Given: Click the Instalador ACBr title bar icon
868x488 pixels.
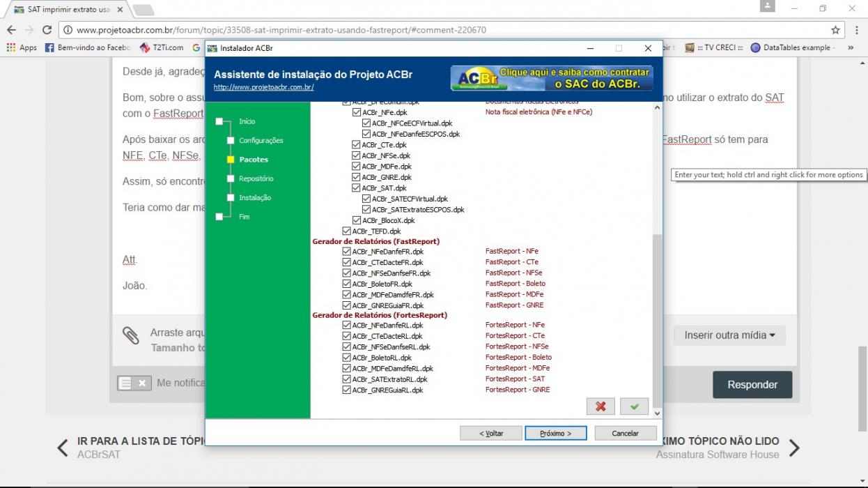Looking at the screenshot, I should click(x=212, y=48).
